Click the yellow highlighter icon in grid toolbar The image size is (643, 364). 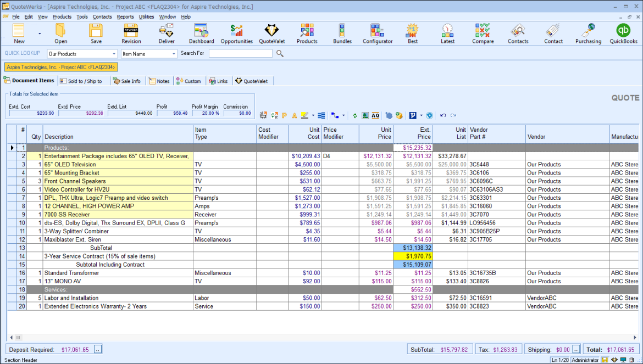[304, 116]
